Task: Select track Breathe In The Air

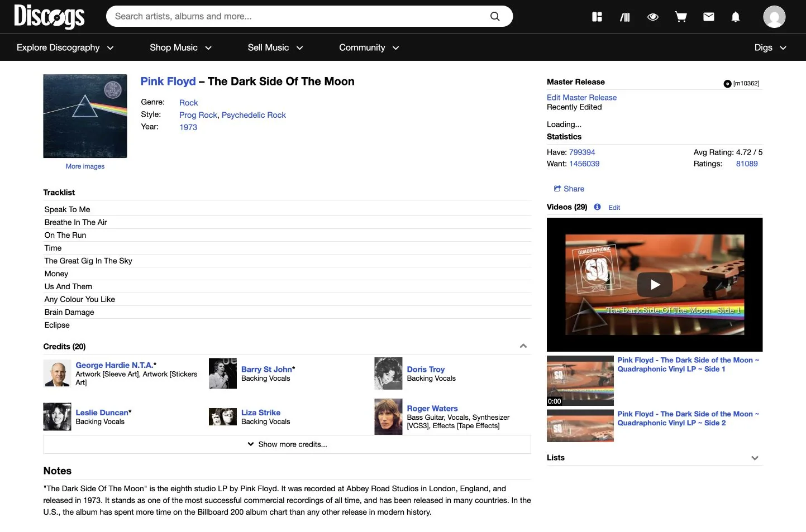Action: click(75, 222)
